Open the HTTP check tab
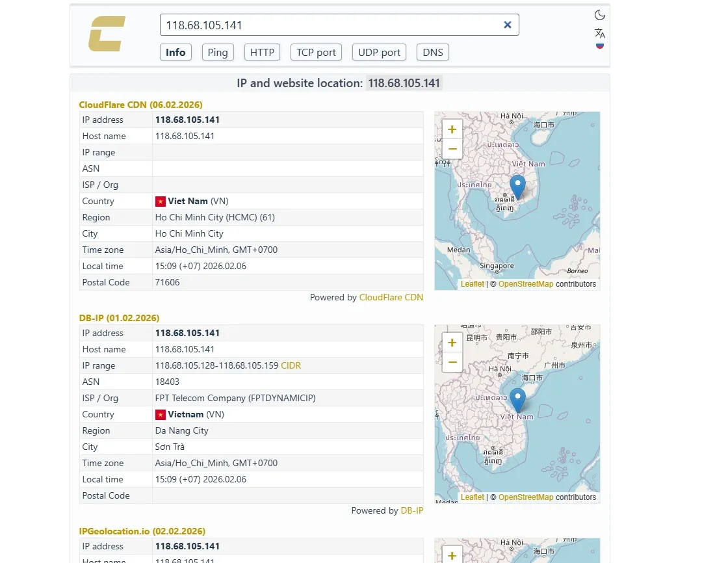 pyautogui.click(x=262, y=53)
